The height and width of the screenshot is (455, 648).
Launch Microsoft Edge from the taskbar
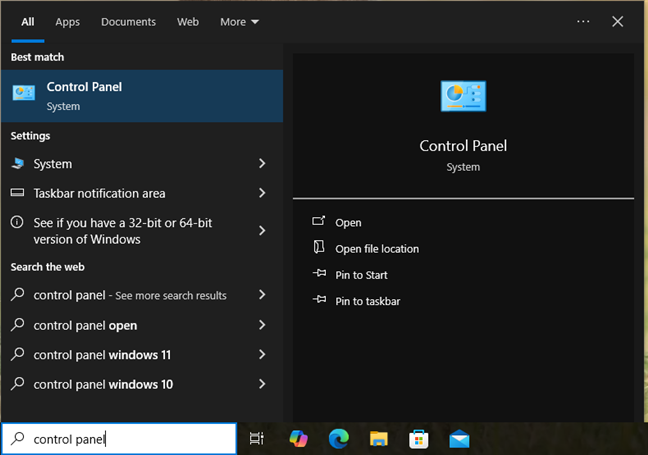tap(338, 438)
